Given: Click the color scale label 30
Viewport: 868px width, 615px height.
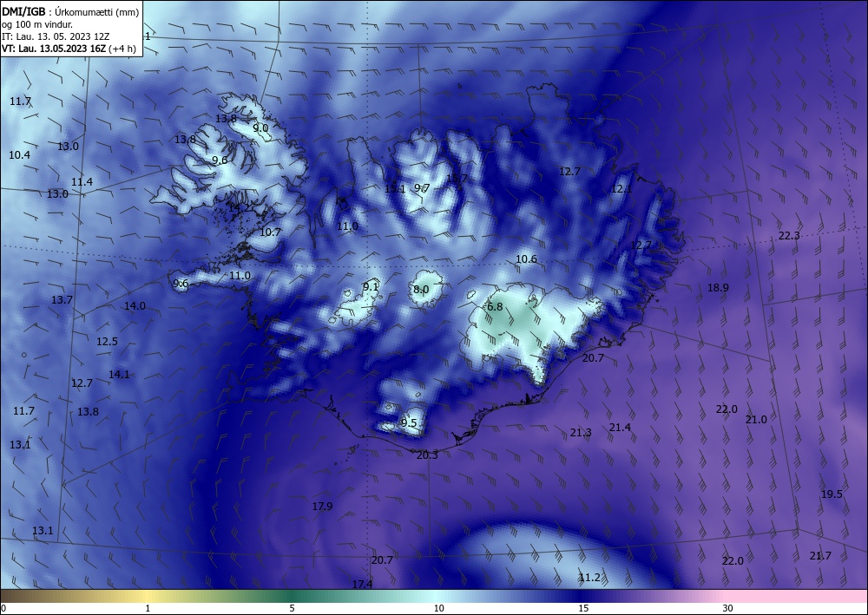Looking at the screenshot, I should [x=727, y=608].
